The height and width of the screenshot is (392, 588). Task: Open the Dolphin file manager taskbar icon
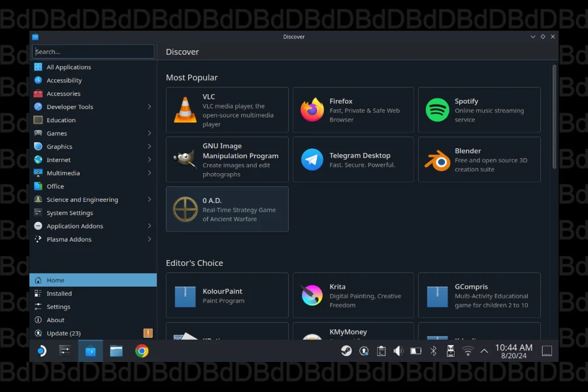pos(116,351)
